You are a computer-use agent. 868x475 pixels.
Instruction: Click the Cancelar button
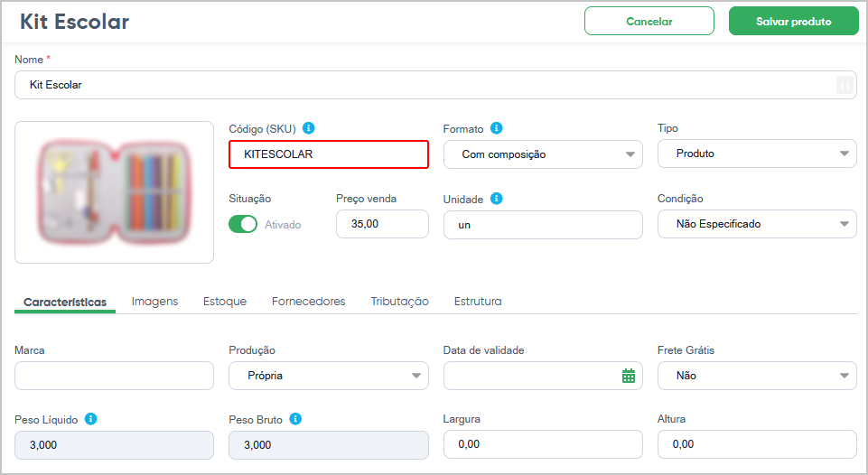coord(649,21)
